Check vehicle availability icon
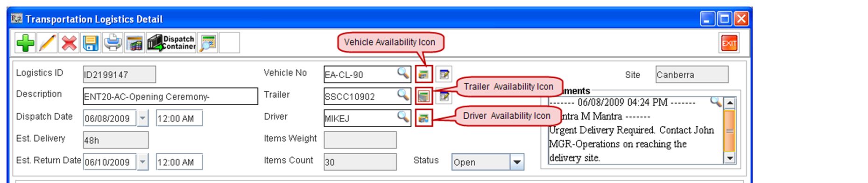This screenshot has height=183, width=868. [x=423, y=74]
